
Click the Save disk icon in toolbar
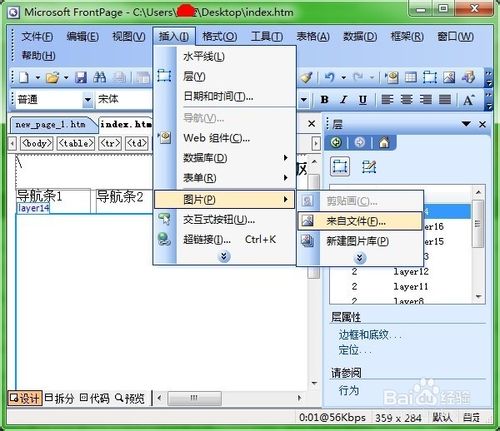[81, 78]
